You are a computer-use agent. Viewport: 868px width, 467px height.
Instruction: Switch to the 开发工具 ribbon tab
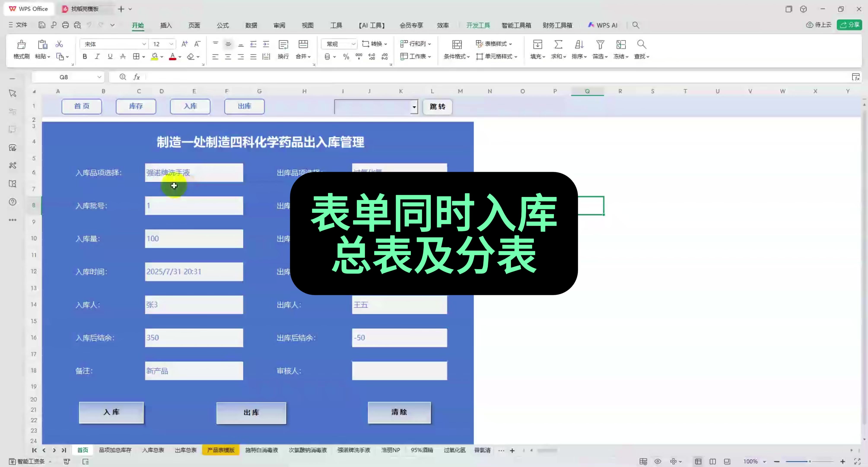pyautogui.click(x=478, y=25)
